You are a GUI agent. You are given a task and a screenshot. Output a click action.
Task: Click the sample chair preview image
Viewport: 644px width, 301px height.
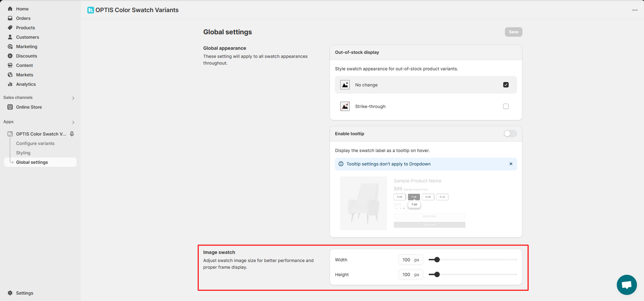[x=363, y=203]
